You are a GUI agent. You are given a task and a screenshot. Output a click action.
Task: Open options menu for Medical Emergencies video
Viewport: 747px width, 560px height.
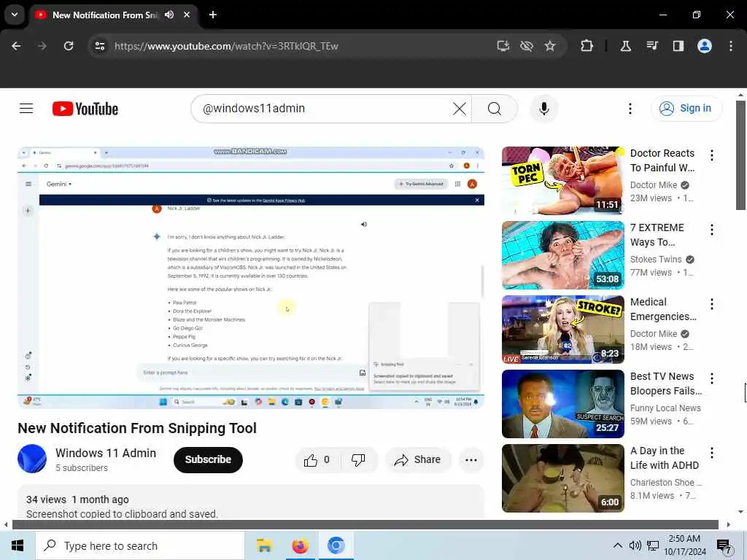coord(712,304)
